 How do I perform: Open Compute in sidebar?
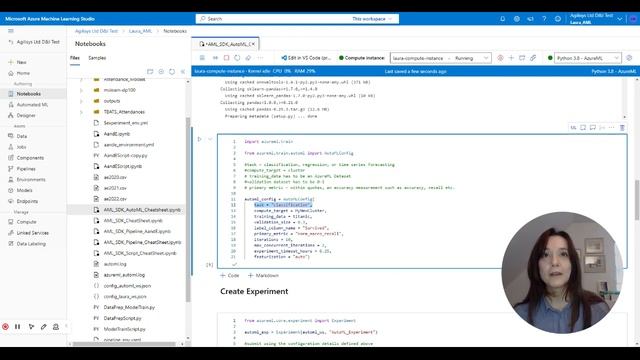[x=27, y=222]
